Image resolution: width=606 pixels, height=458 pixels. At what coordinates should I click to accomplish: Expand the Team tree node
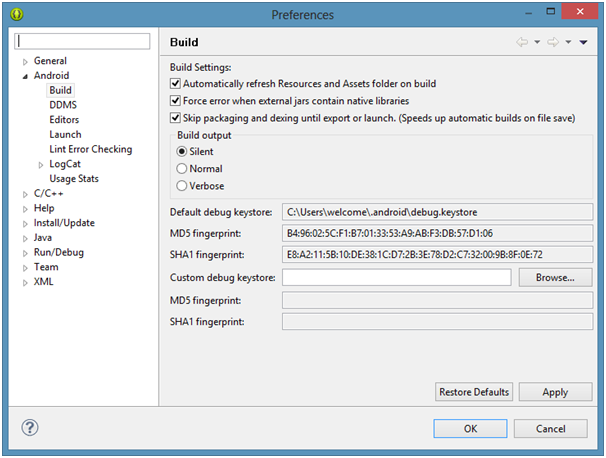(x=25, y=268)
